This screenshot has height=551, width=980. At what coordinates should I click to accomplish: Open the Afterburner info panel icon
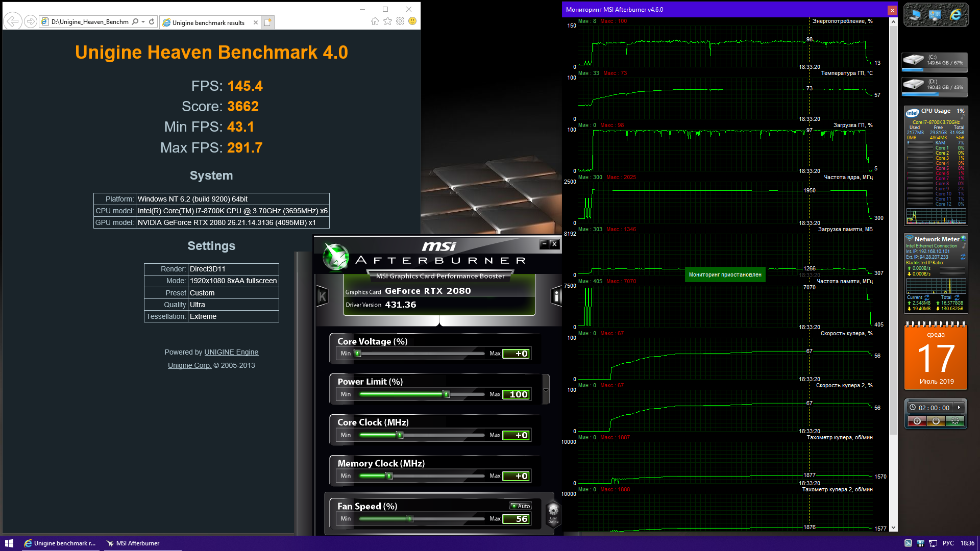[x=556, y=296]
